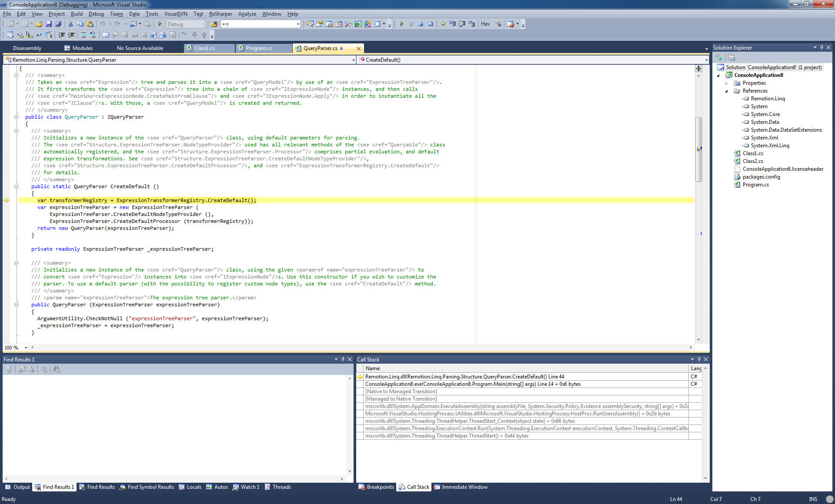The image size is (835, 504).
Task: Toggle Hex display mode
Action: click(x=485, y=24)
